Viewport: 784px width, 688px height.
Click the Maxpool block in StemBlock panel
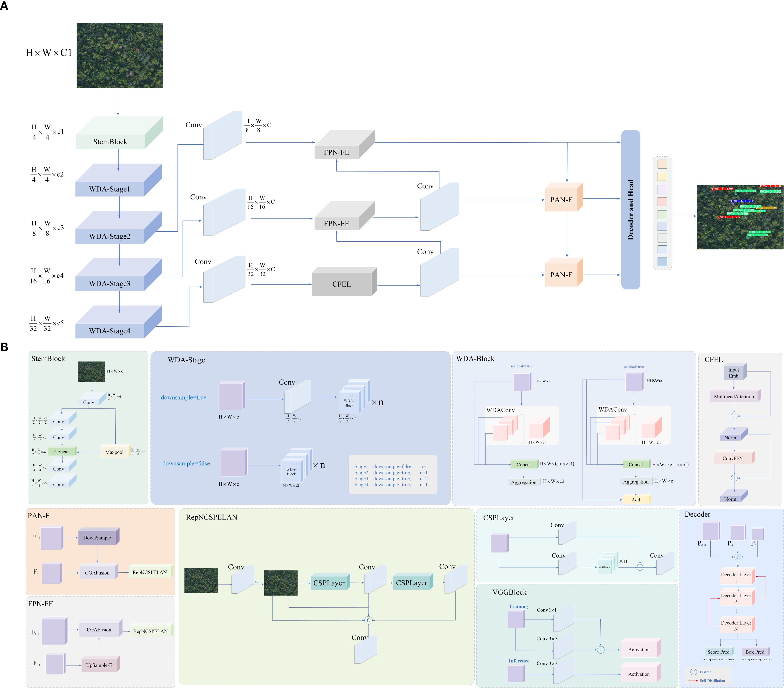[114, 452]
